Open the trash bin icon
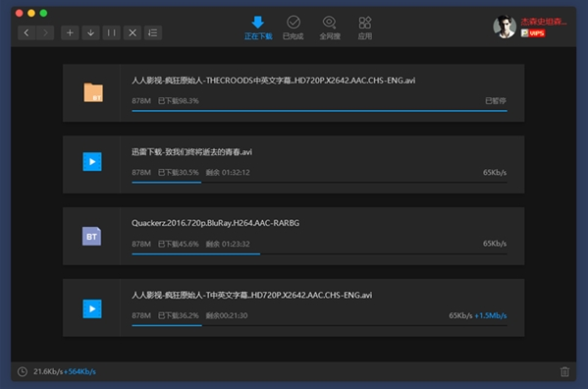 564,371
